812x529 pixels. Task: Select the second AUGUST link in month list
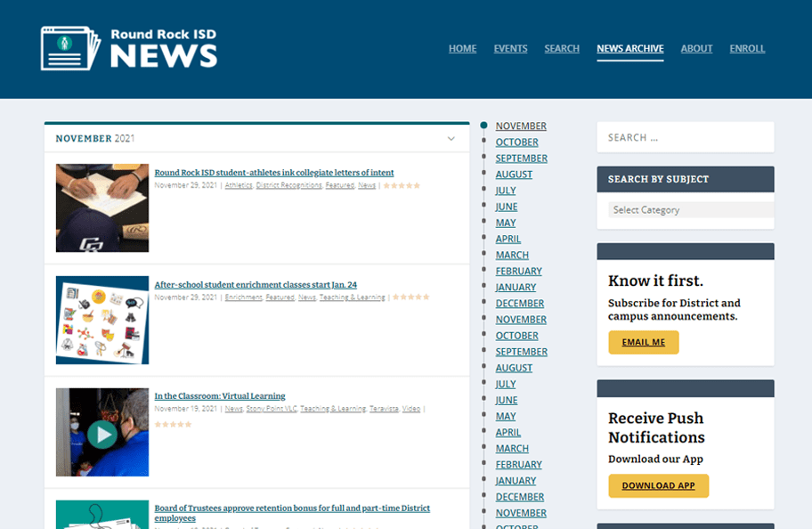click(514, 367)
